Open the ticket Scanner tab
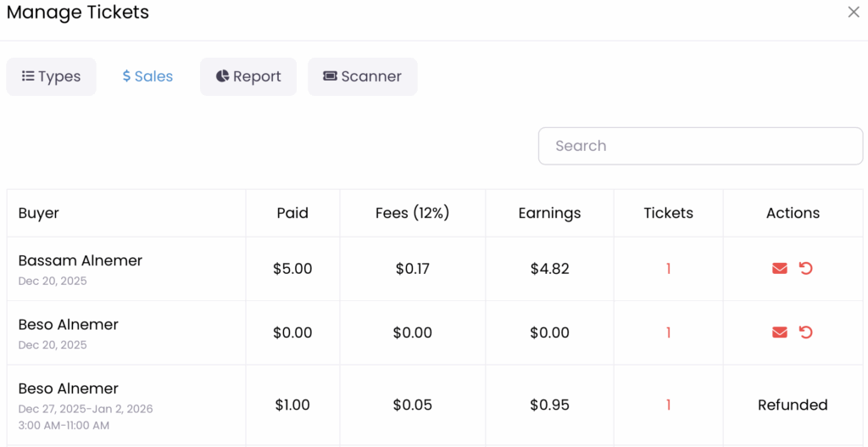Image resolution: width=868 pixels, height=447 pixels. (362, 76)
